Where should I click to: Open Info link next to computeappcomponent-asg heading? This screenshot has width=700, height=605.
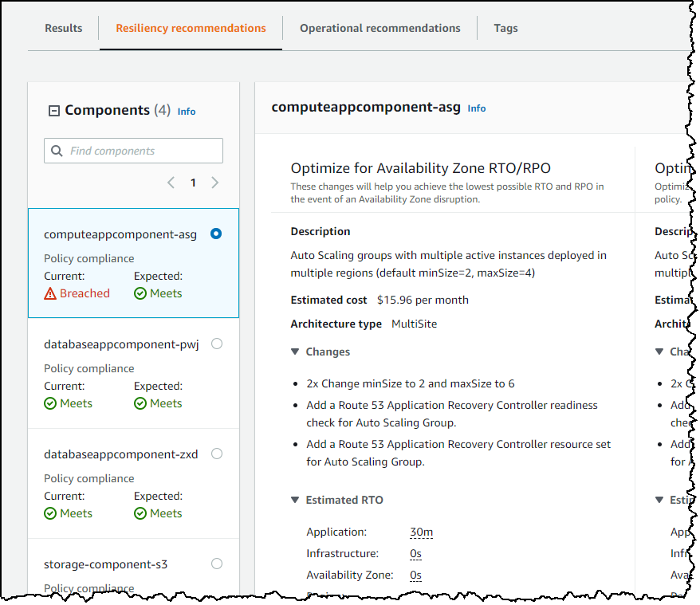point(476,108)
